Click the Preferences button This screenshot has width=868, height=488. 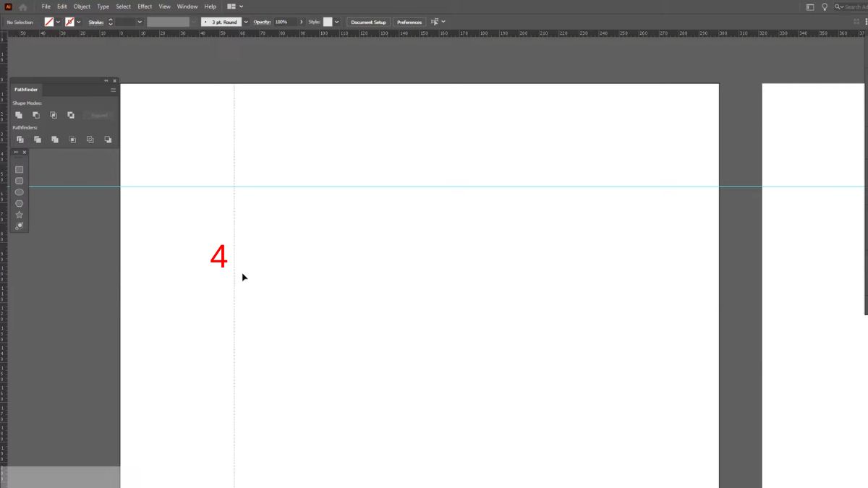pos(409,22)
